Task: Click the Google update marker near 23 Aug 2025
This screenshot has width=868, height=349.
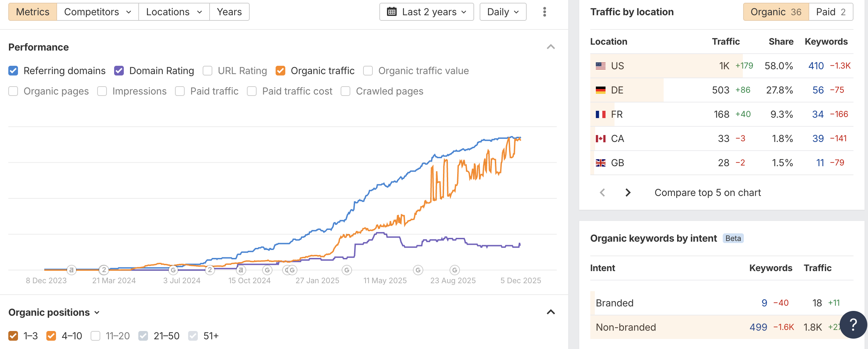Action: (x=454, y=270)
